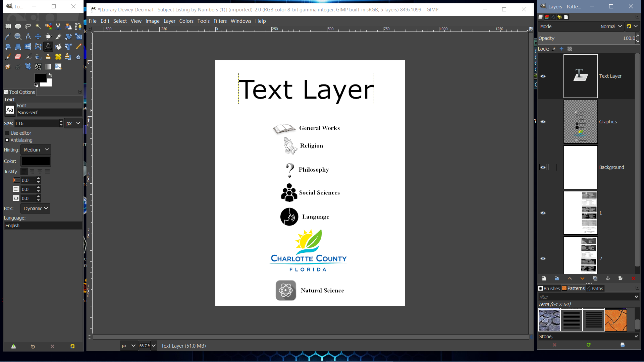Screen dimensions: 644x362
Task: Open the Hinting Medium dropdown
Action: [36, 150]
